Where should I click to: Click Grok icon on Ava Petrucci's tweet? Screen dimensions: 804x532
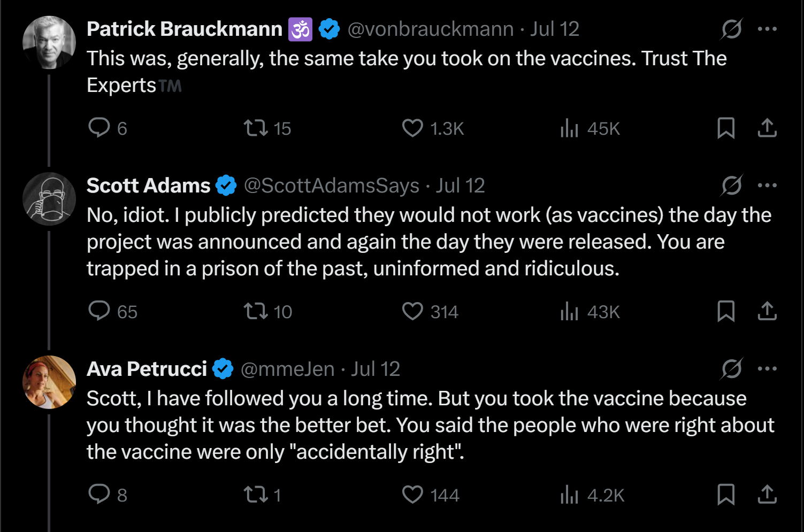click(731, 368)
